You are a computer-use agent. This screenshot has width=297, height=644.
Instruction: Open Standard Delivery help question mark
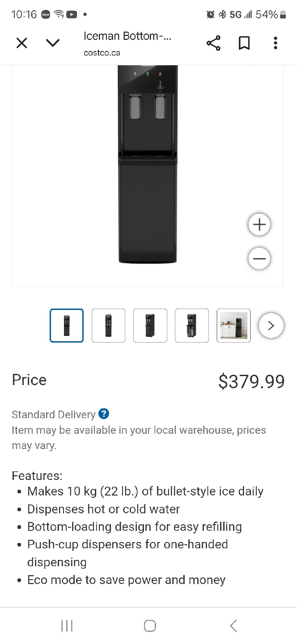[x=104, y=414]
